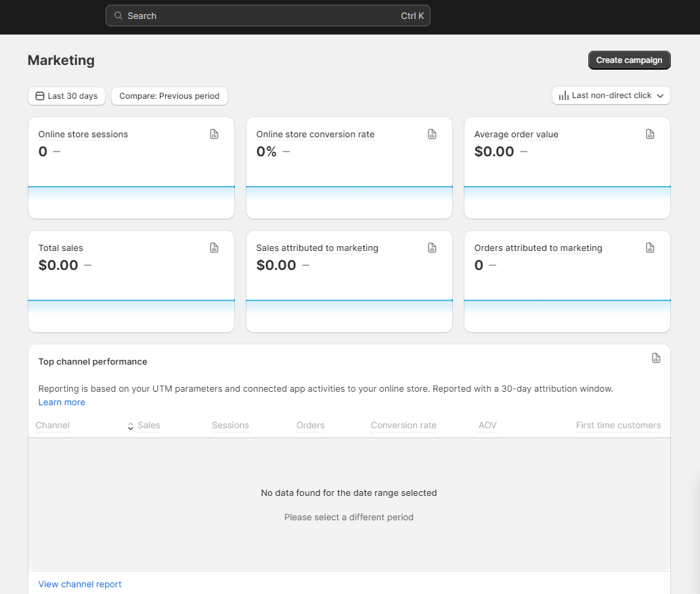Click the bar chart icon on attribution selector
This screenshot has width=700, height=594.
click(x=564, y=95)
